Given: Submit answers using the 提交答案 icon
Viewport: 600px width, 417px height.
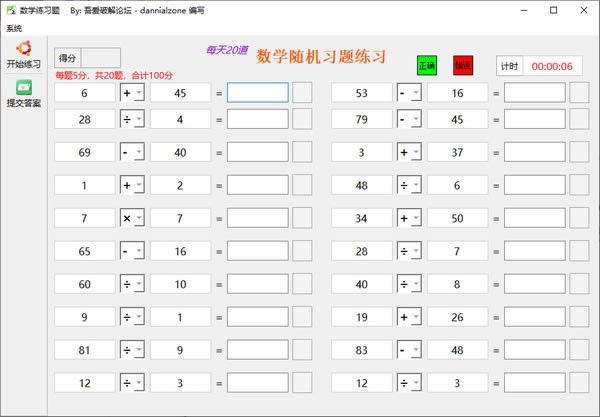Looking at the screenshot, I should pos(23,94).
